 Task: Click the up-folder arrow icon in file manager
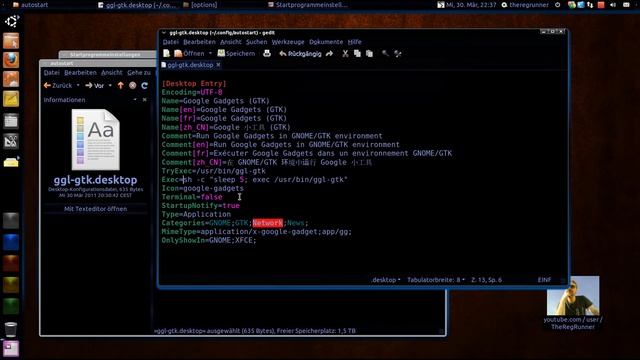[120, 85]
